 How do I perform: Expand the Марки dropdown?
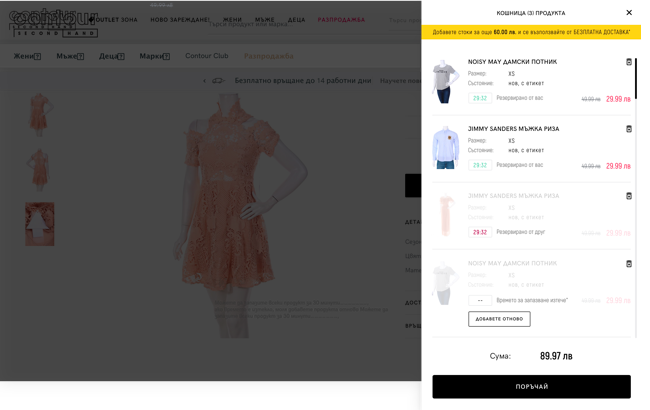point(155,56)
